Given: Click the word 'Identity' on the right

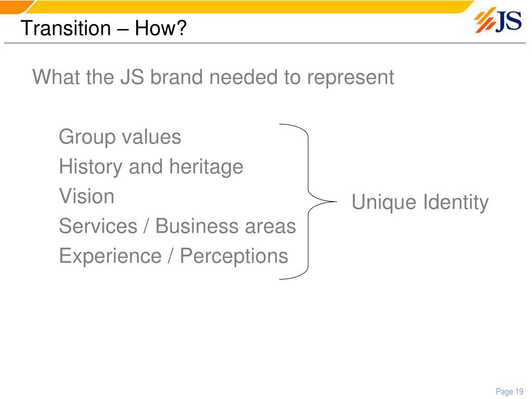Looking at the screenshot, I should (x=456, y=202).
